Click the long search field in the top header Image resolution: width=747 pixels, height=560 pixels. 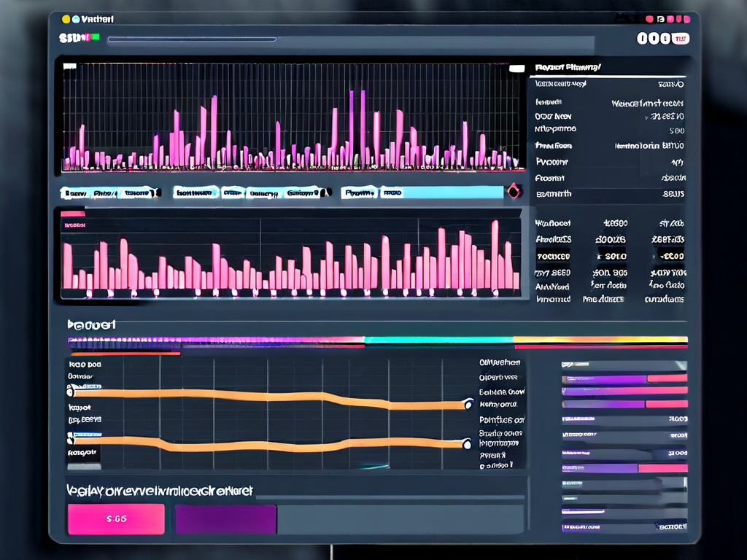pyautogui.click(x=350, y=41)
